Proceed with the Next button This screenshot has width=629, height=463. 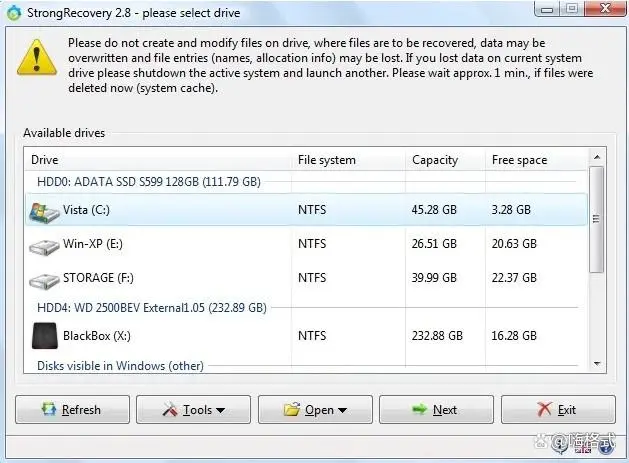[436, 410]
